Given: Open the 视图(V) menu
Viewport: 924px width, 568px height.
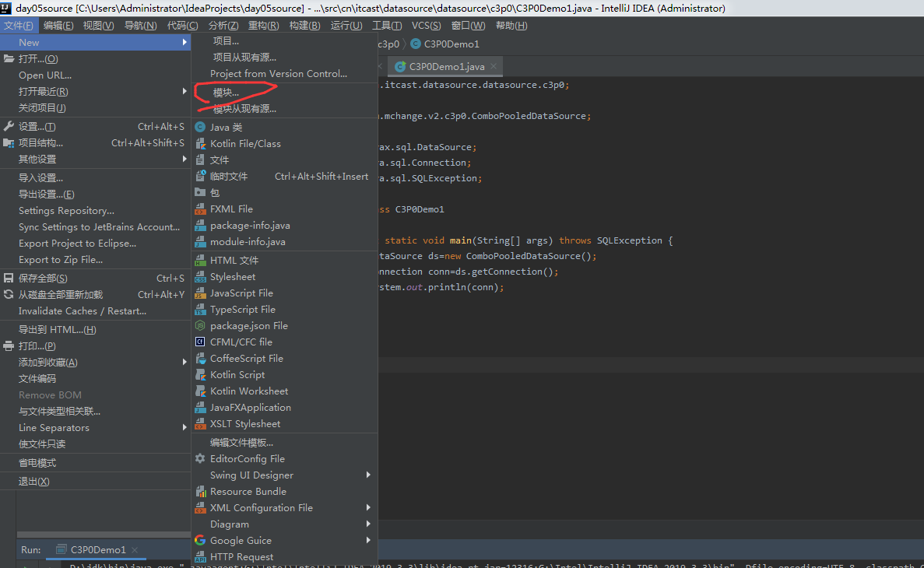Looking at the screenshot, I should click(x=98, y=26).
